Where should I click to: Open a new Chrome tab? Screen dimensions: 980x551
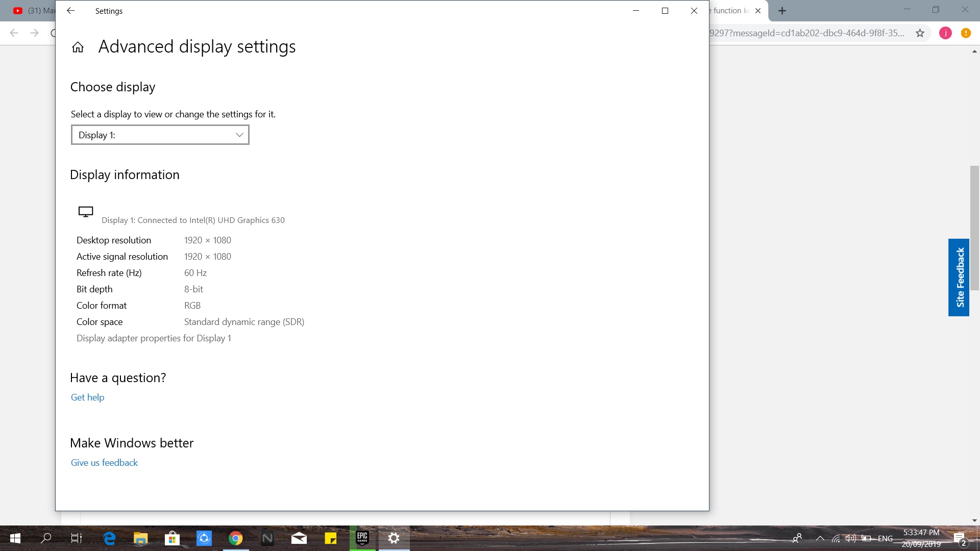(x=782, y=11)
